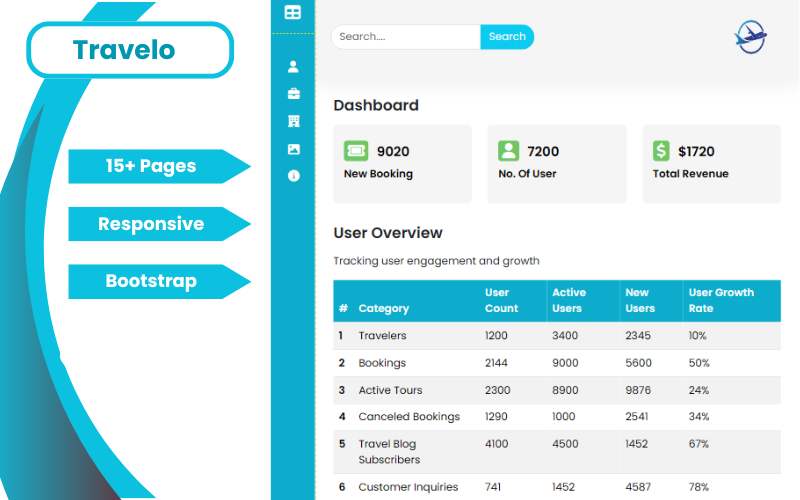Click the User Growth Rate column header
800x500 pixels.
click(721, 300)
